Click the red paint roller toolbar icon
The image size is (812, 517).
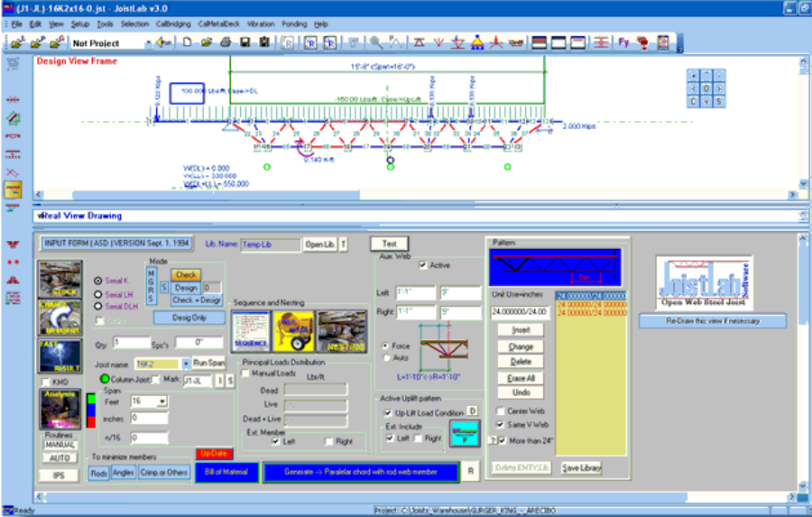point(642,42)
